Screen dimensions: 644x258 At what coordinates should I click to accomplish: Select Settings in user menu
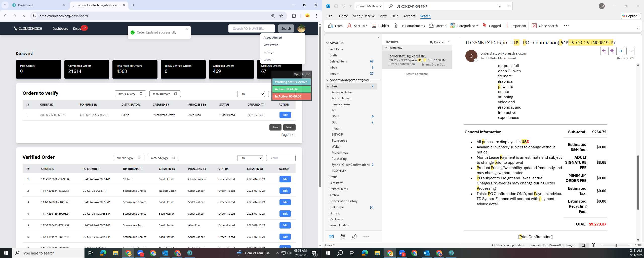point(268,52)
